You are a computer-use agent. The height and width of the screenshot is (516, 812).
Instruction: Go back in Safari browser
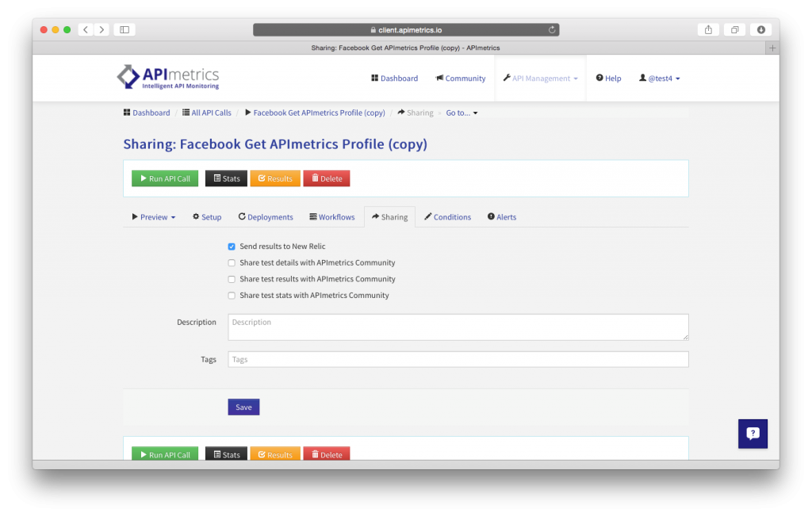86,29
